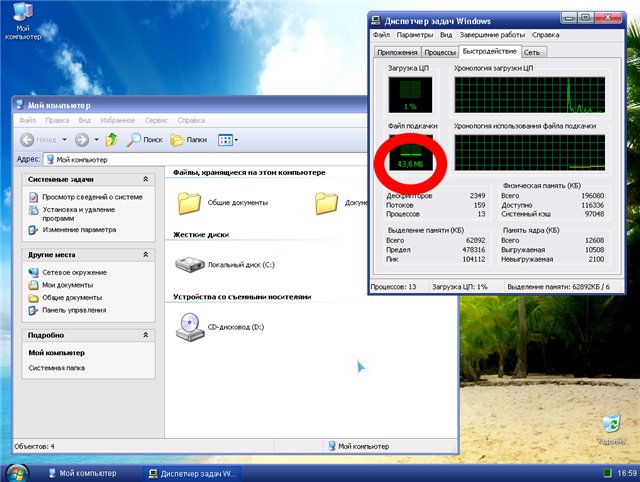Go up one folder level
This screenshot has height=482, width=640.
(x=111, y=140)
